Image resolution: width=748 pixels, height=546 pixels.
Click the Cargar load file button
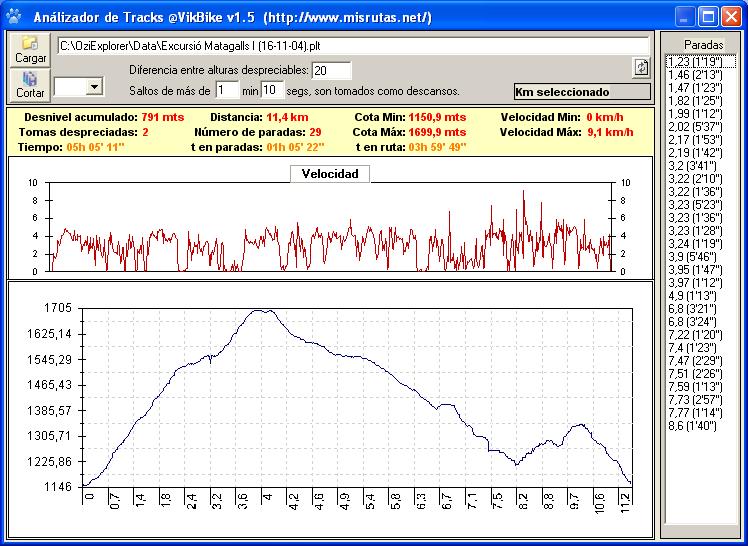point(30,49)
